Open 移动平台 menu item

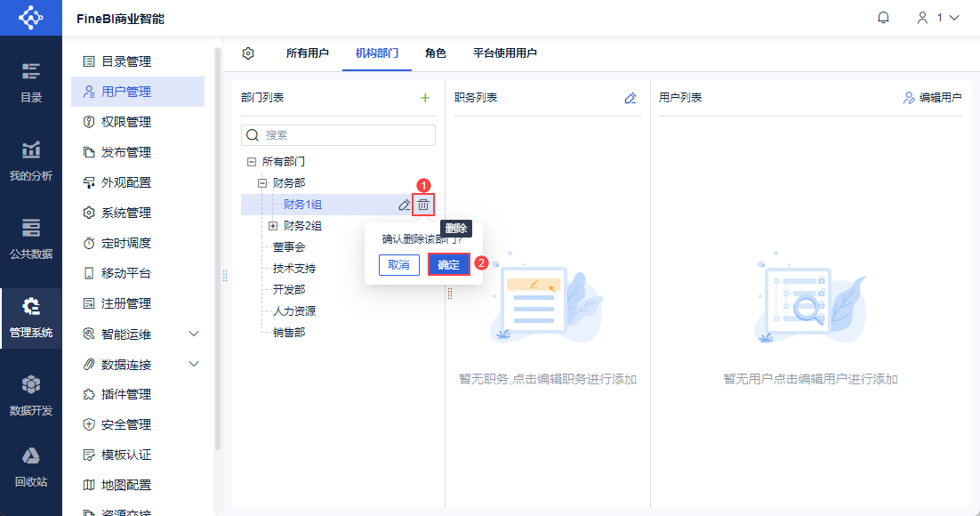pos(138,273)
